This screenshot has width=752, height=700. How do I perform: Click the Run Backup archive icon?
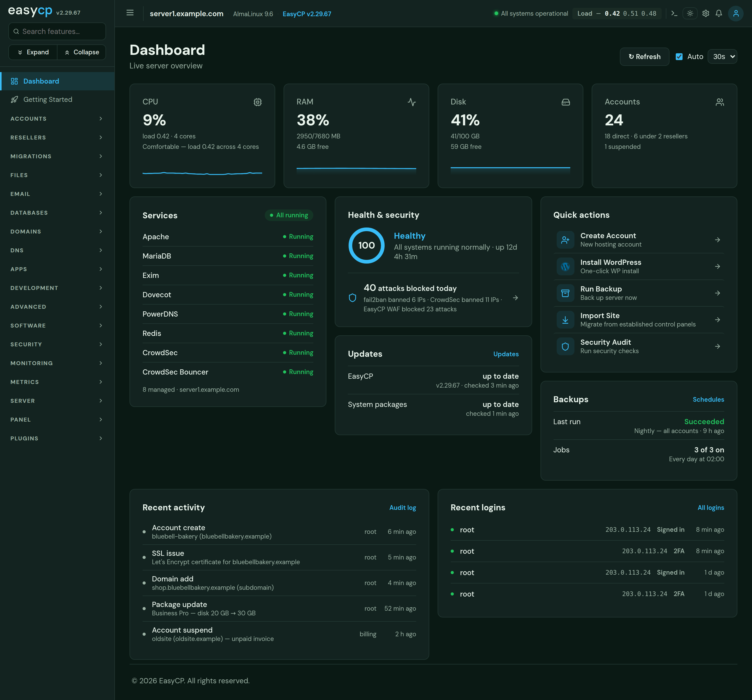[565, 293]
